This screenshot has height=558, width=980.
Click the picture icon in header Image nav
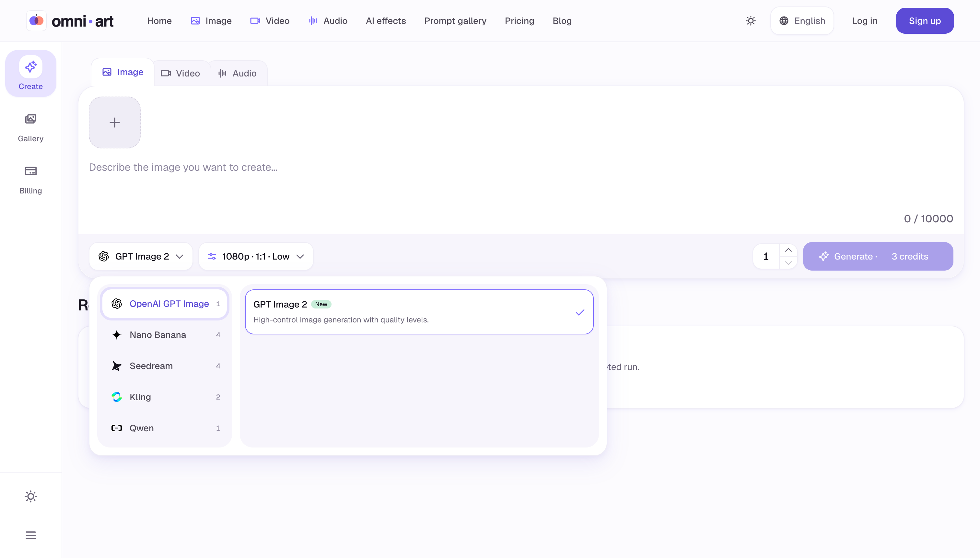pos(195,21)
